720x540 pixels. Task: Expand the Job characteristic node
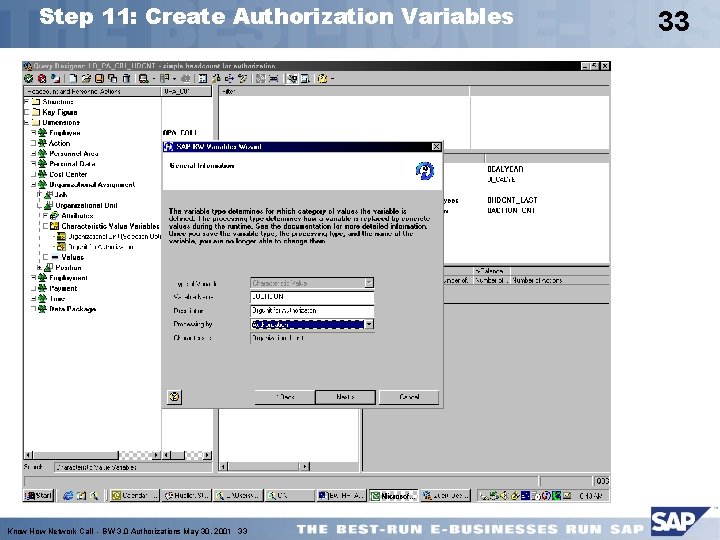pyautogui.click(x=39, y=195)
